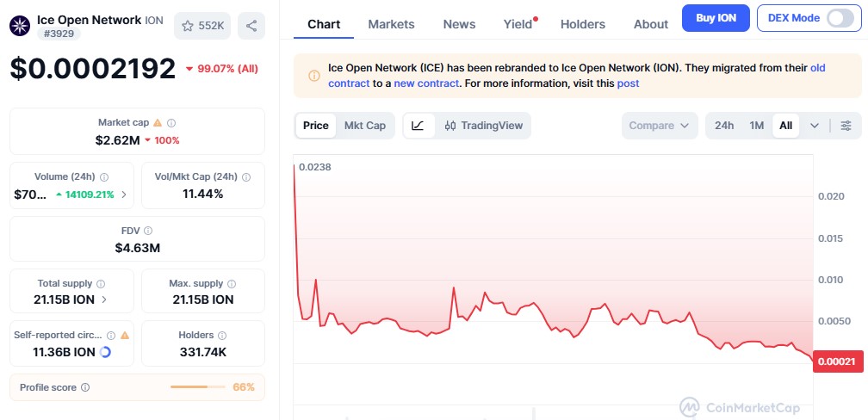Viewport: 868px width, 420px height.
Task: Open the News tab
Action: [x=459, y=24]
